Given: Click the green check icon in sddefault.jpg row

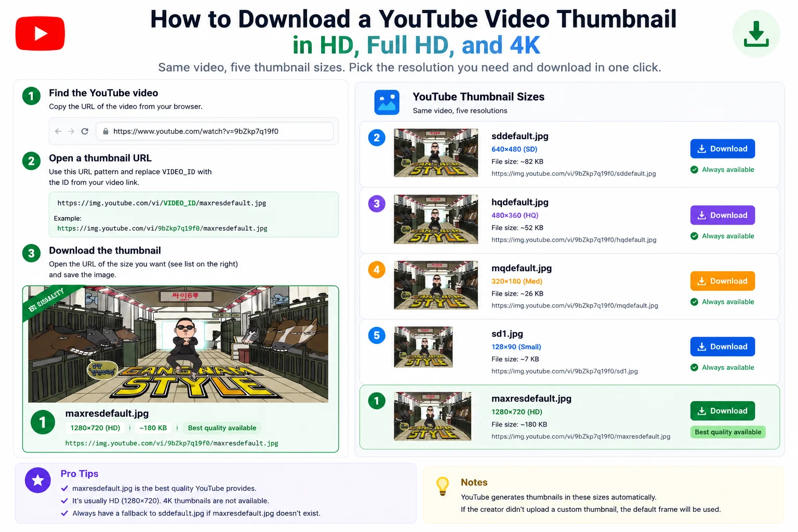Looking at the screenshot, I should pos(694,169).
